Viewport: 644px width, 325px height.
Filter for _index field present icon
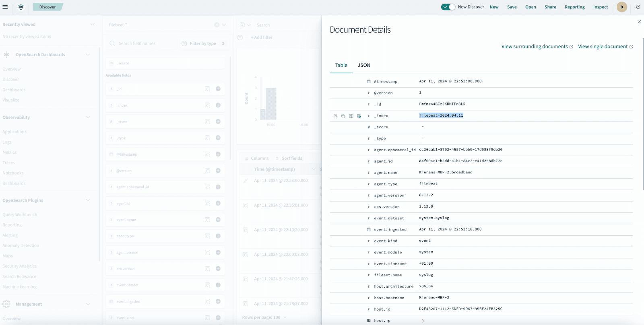coord(359,116)
